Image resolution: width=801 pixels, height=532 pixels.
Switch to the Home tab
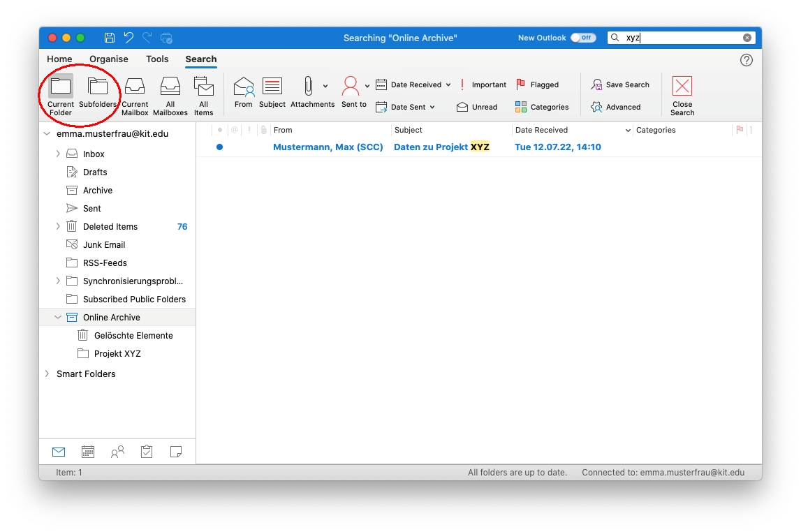[x=59, y=59]
